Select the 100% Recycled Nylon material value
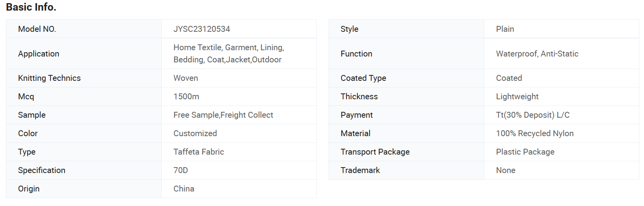 pyautogui.click(x=535, y=133)
